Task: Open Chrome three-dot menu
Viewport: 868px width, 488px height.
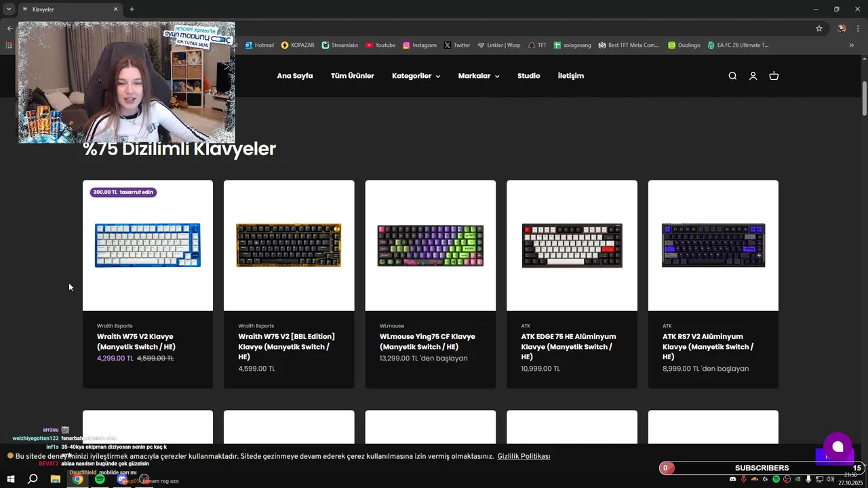Action: pyautogui.click(x=858, y=28)
